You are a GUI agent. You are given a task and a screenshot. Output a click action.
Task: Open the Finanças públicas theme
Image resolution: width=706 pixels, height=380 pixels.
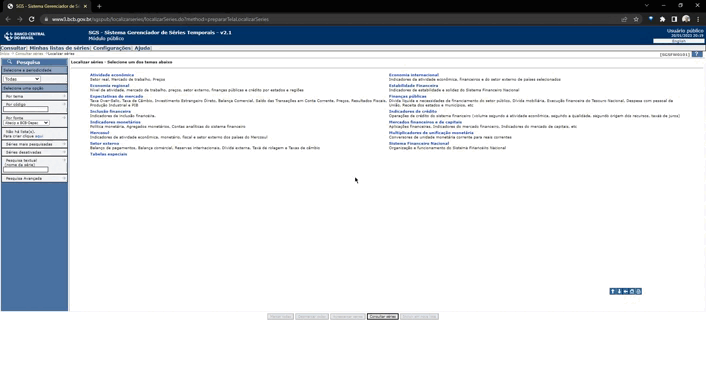tap(407, 96)
